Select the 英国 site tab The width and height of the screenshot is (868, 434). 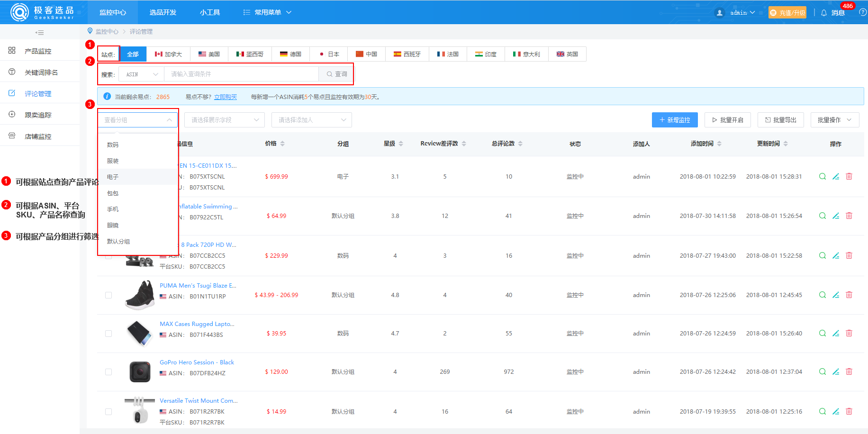[x=567, y=54]
